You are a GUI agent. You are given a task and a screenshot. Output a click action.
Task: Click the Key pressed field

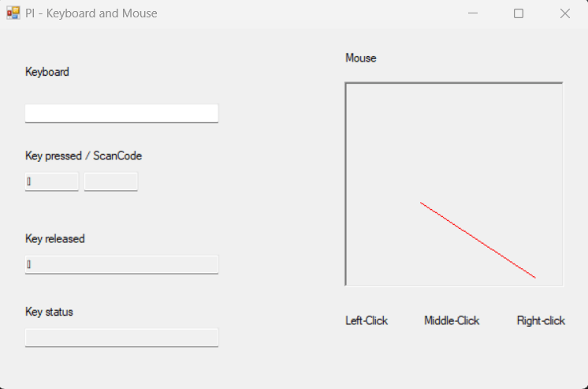(x=52, y=181)
